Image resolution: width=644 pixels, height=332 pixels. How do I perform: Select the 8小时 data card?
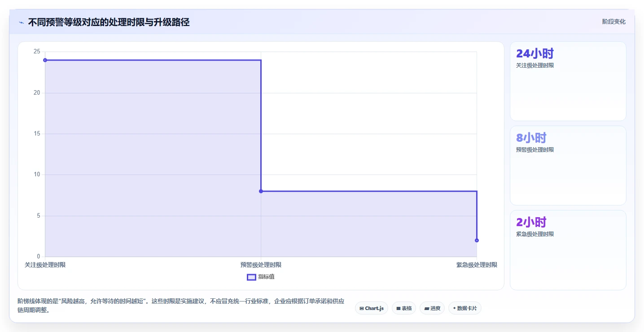(x=568, y=166)
